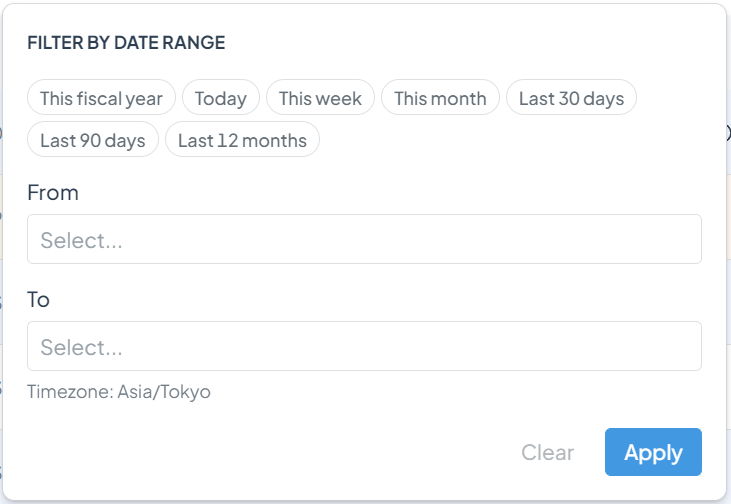Click the blue Apply button
The image size is (731, 504).
[x=653, y=452]
